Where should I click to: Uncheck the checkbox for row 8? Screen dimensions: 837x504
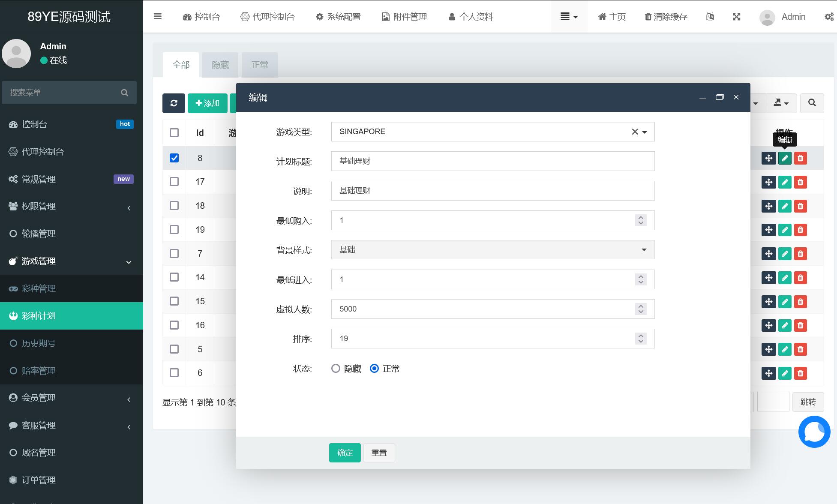pos(174,158)
